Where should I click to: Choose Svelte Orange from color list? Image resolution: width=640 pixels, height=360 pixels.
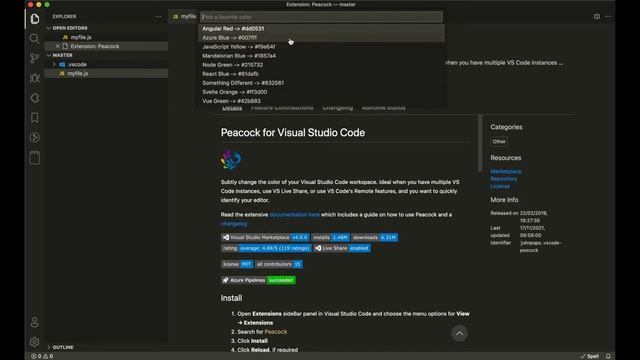coord(321,92)
